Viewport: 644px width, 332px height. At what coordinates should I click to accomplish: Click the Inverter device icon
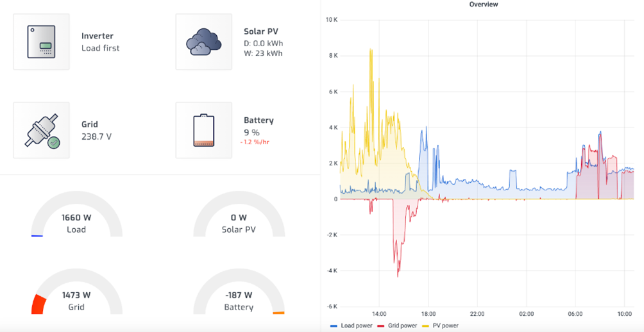(x=41, y=42)
